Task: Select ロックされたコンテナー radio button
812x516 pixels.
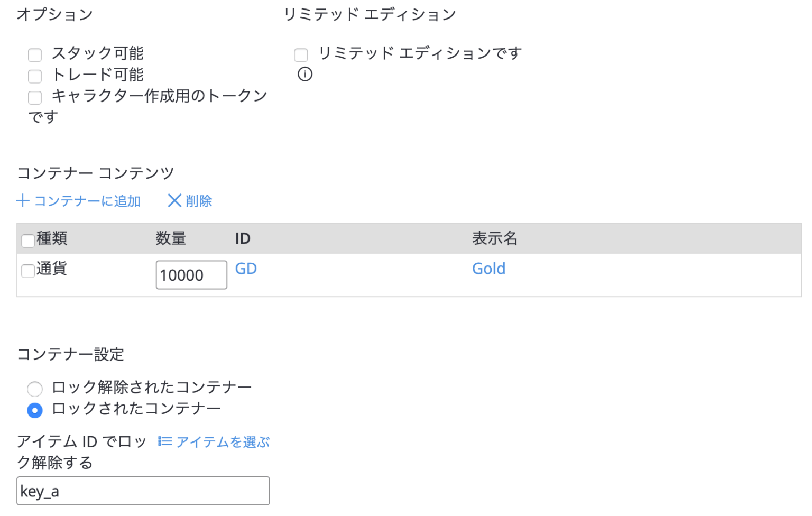Action: pos(35,410)
